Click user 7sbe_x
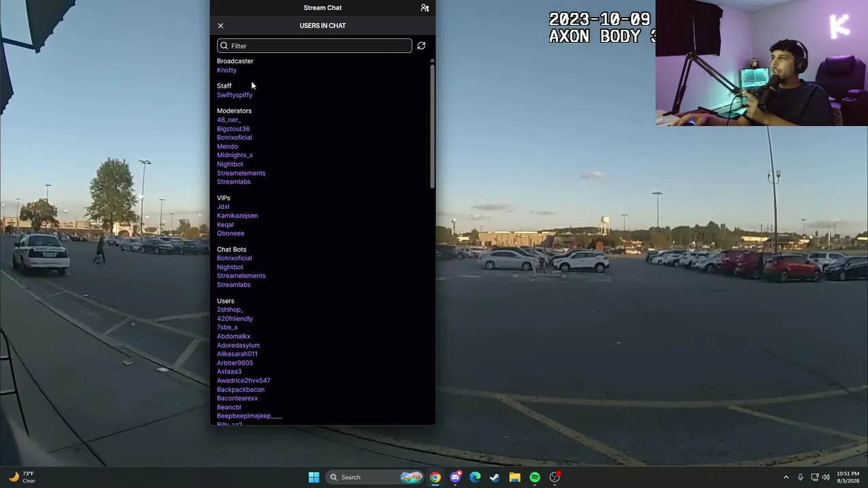This screenshot has width=868, height=488. (x=227, y=327)
